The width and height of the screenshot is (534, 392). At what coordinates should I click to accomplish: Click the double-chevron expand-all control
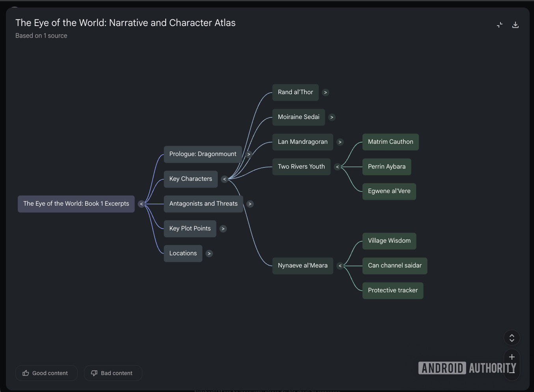coord(512,338)
